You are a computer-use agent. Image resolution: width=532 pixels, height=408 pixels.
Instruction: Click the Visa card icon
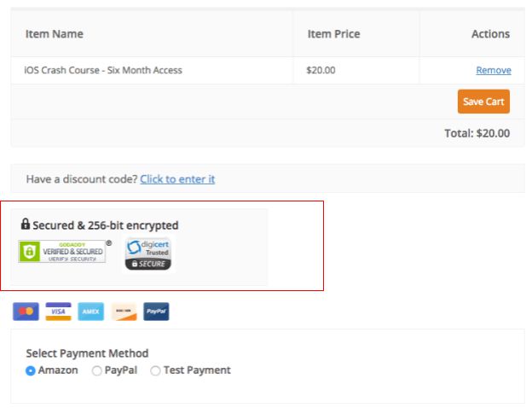tap(58, 312)
